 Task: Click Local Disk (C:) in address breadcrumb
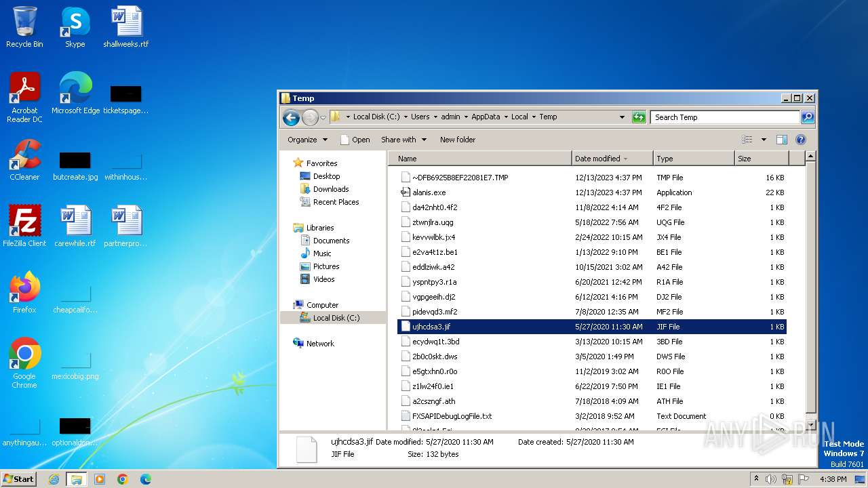376,117
